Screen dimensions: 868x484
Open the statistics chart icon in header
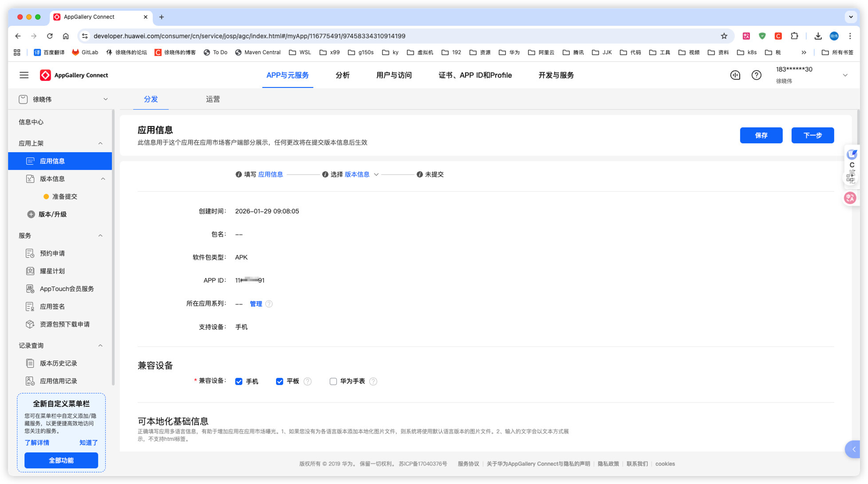coord(735,75)
